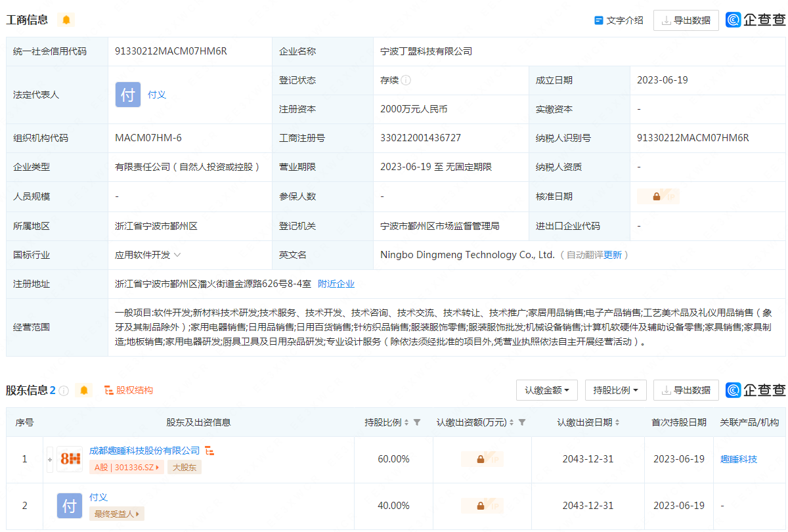Click the bell alert icon beside 工商信息
Screen dimensions: 788x532
(66, 20)
